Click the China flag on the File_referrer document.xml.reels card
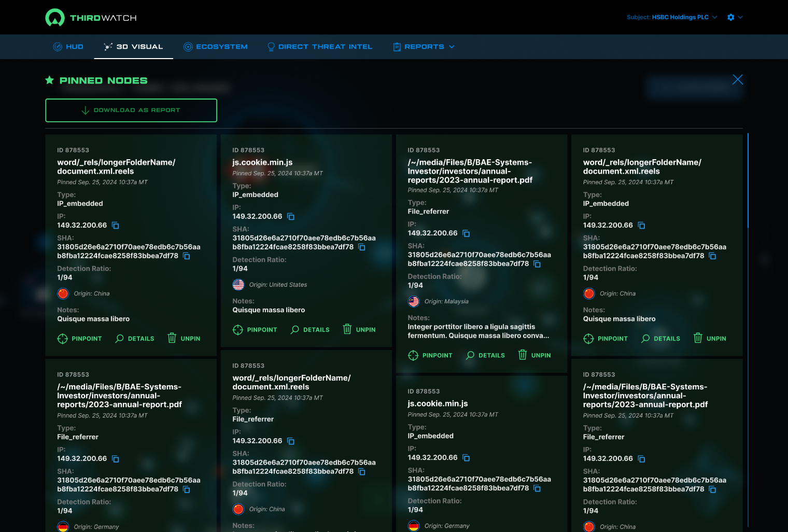788x532 pixels. coord(238,509)
